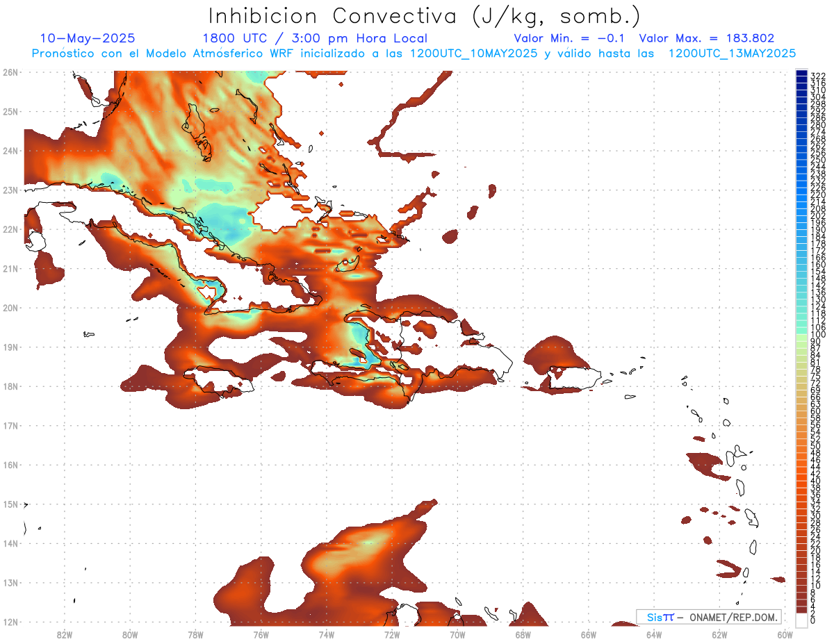This screenshot has height=644, width=834.
Task: Click the "SisTT - ONAMET/REP.DOM." credit box
Action: point(709,617)
